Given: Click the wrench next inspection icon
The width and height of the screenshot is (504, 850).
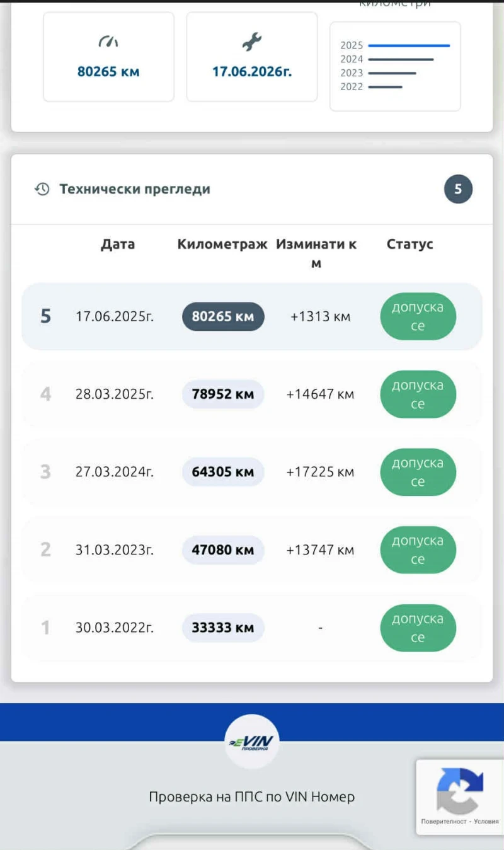Looking at the screenshot, I should click(x=251, y=42).
